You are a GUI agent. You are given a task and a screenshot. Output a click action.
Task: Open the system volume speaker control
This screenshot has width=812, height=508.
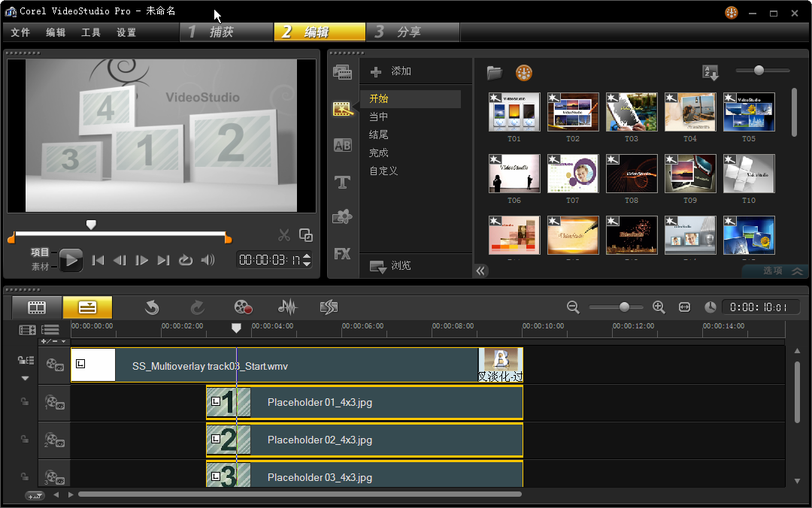click(208, 260)
